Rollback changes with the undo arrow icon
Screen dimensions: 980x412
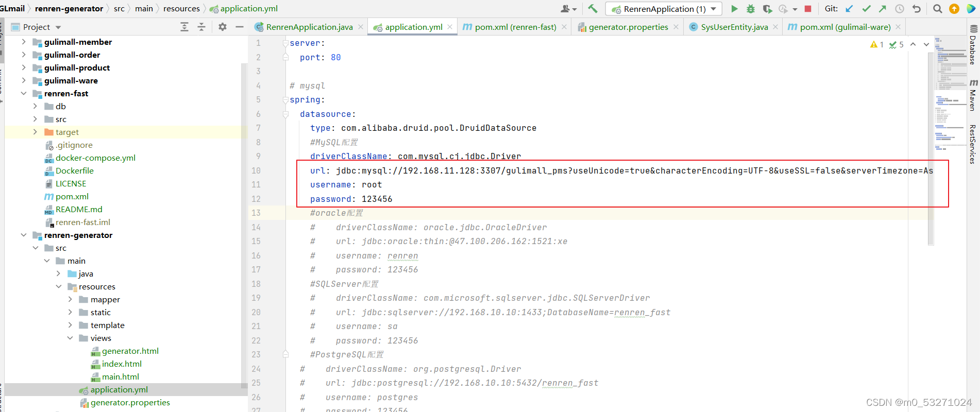click(x=916, y=9)
